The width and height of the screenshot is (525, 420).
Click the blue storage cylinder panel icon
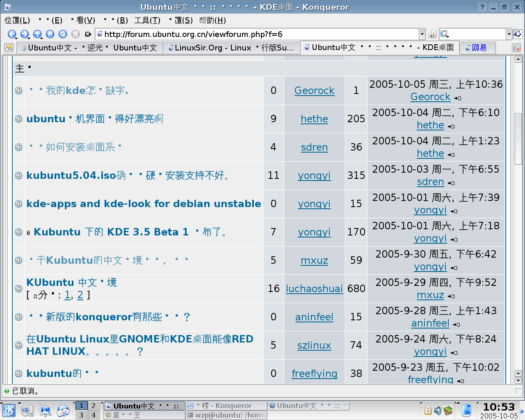pyautogui.click(x=466, y=410)
